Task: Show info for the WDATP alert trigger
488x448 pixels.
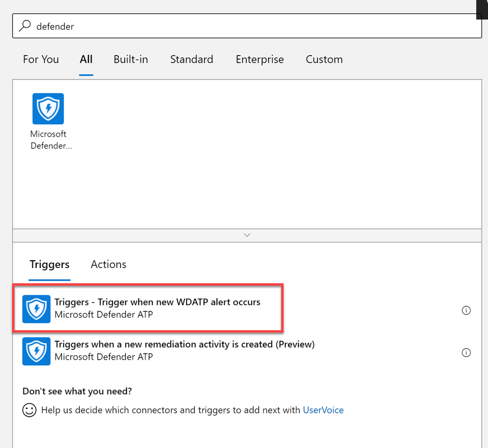Action: click(x=466, y=310)
